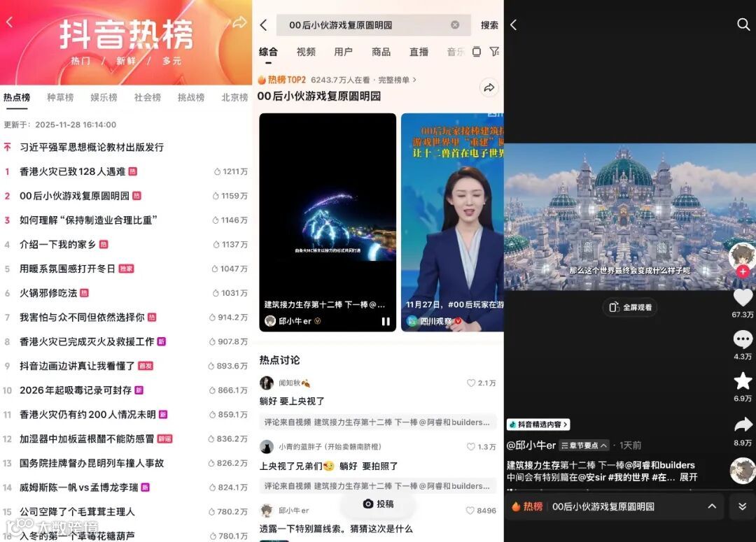Open search from the video player

tap(743, 24)
